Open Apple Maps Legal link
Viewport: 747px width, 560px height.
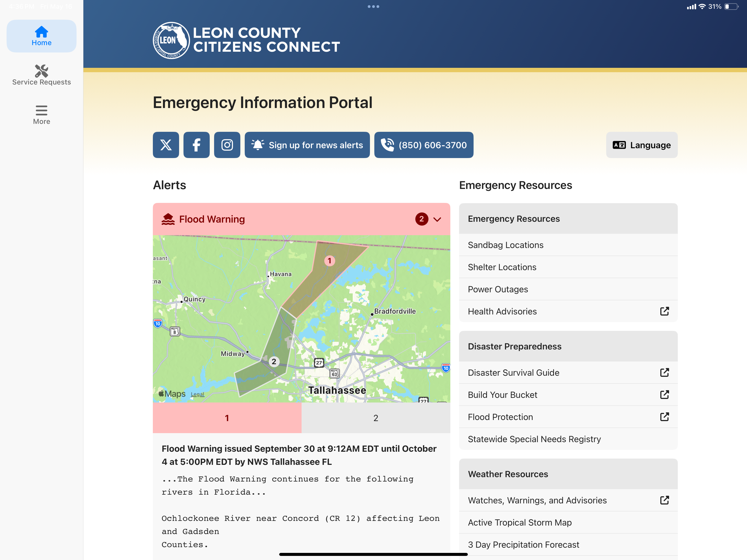pyautogui.click(x=198, y=394)
